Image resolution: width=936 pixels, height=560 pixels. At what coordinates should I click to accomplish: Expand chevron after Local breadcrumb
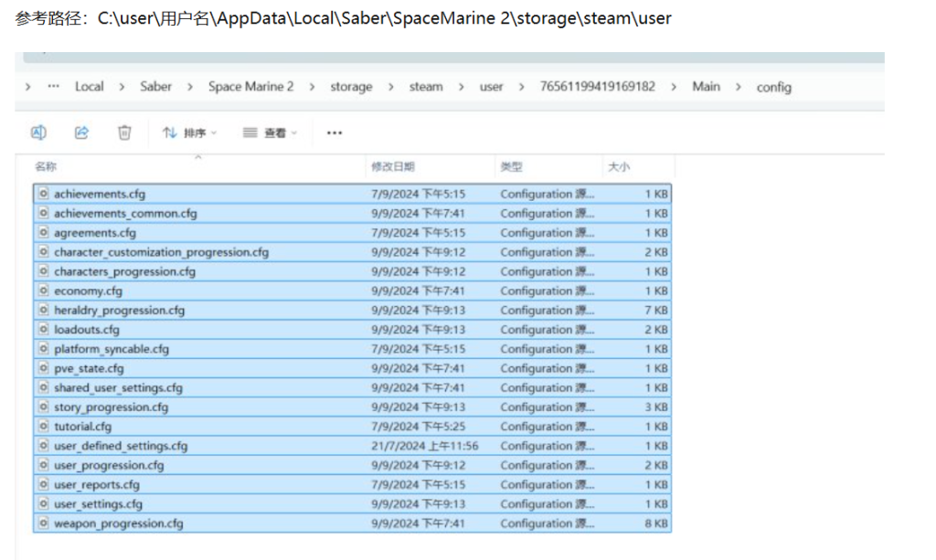122,87
